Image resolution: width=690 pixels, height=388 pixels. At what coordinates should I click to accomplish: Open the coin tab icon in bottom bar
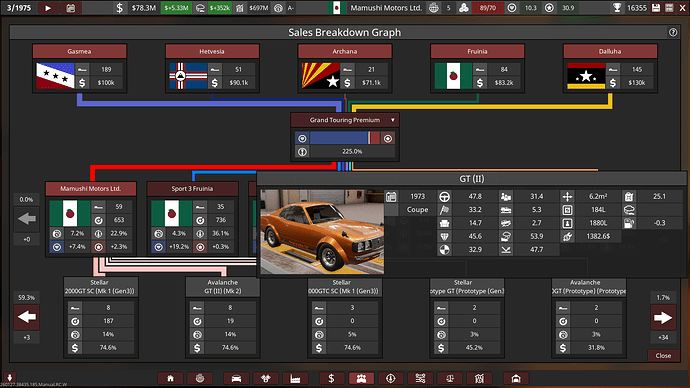pyautogui.click(x=200, y=378)
